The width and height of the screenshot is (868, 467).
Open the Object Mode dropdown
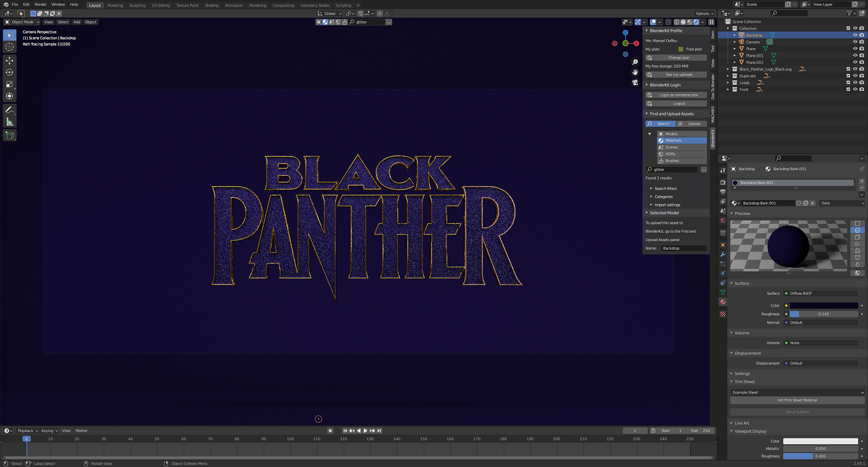click(x=22, y=22)
